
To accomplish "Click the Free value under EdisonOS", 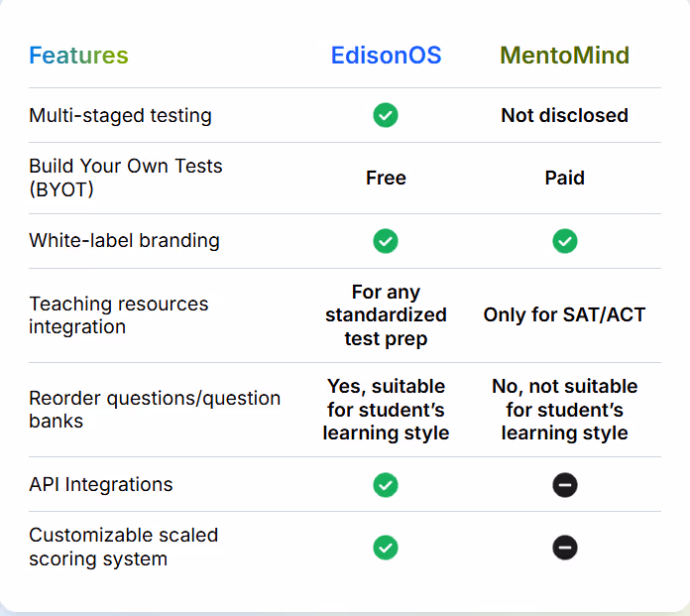I will point(386,178).
